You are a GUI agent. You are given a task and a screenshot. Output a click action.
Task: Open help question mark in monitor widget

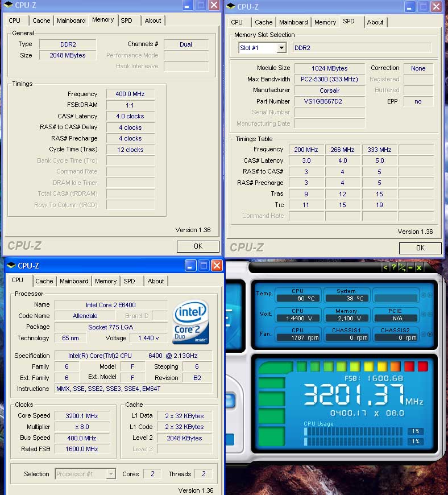tap(393, 268)
